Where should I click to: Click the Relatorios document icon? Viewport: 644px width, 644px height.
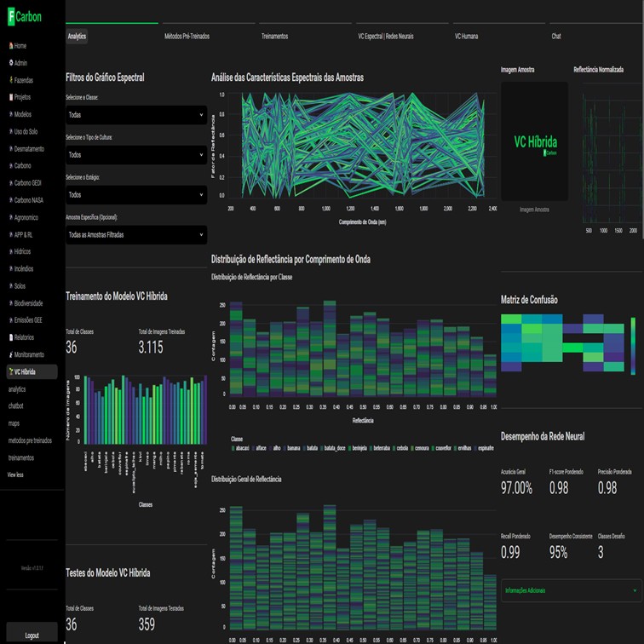(10, 337)
